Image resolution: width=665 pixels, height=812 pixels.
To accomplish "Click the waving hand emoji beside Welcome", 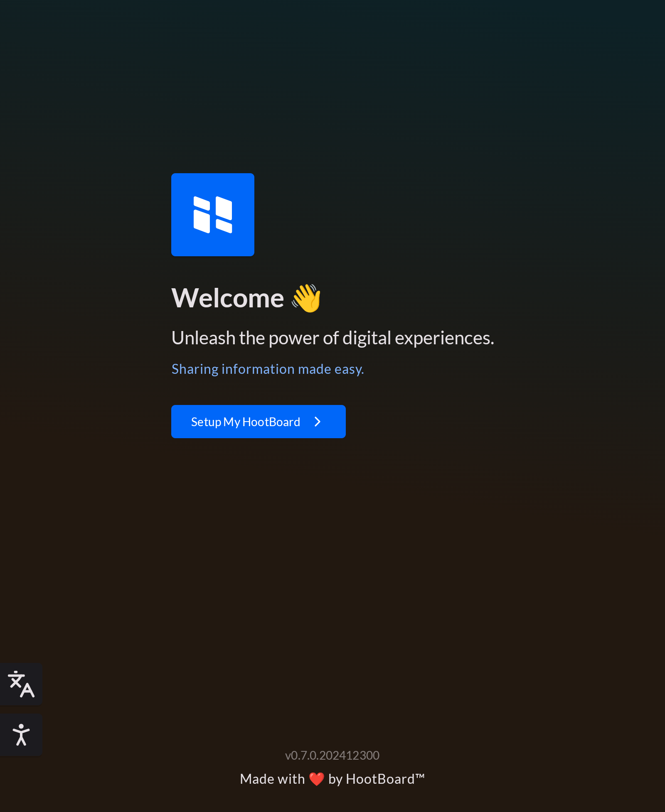I will point(306,297).
